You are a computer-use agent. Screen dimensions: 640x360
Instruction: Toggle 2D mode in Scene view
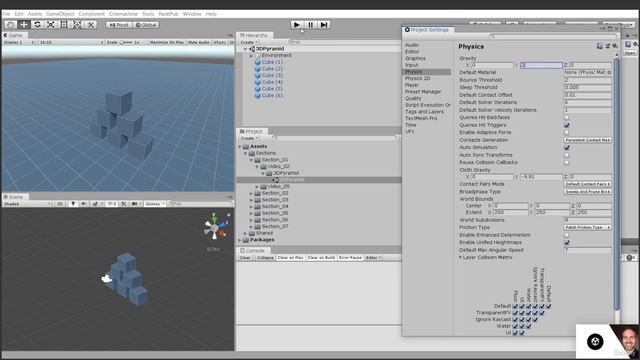60,204
